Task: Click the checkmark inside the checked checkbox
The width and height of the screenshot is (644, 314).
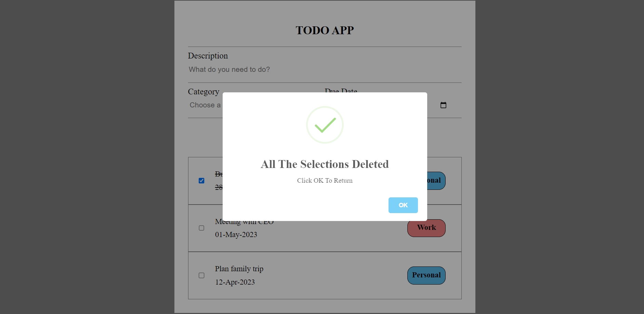Action: pyautogui.click(x=201, y=180)
